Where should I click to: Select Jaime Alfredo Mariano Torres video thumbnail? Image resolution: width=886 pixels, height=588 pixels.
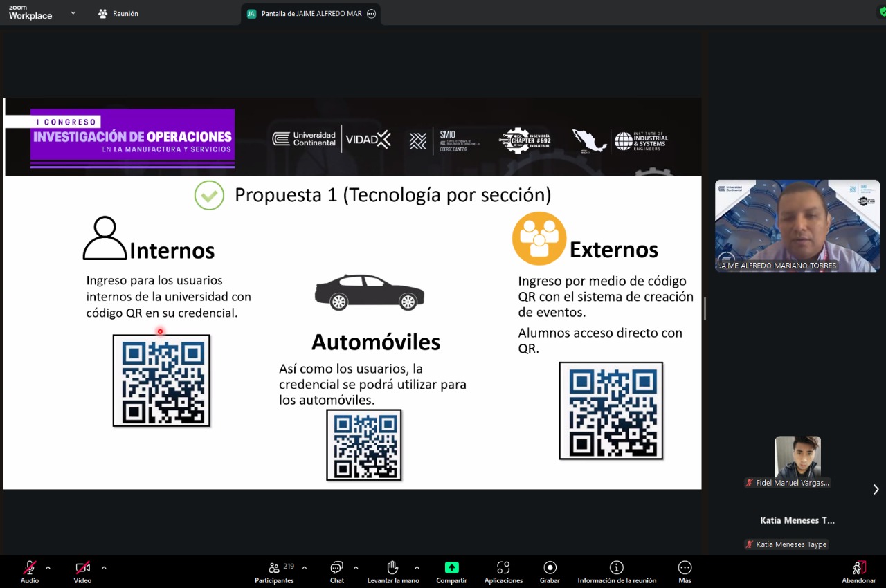(797, 226)
